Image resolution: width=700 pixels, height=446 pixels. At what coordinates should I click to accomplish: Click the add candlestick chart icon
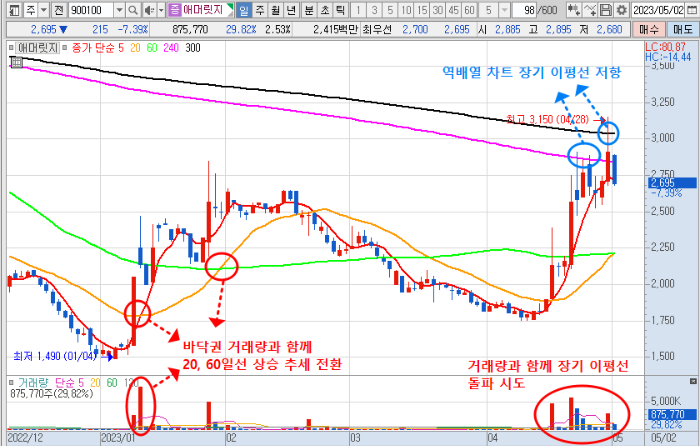[x=574, y=10]
